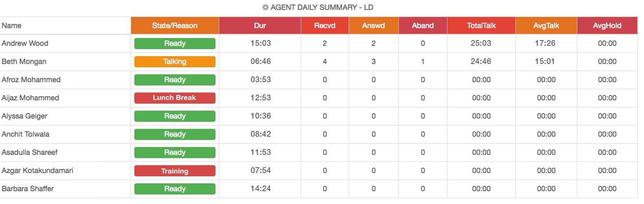The height and width of the screenshot is (204, 644).
Task: Click on agent Barbara Shaffer's name
Action: tap(28, 189)
